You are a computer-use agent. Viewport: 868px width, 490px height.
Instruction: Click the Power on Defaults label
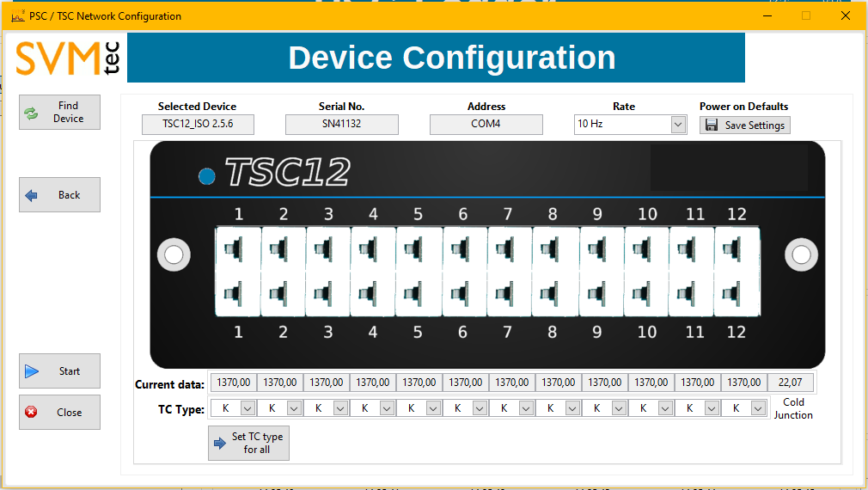coord(743,107)
